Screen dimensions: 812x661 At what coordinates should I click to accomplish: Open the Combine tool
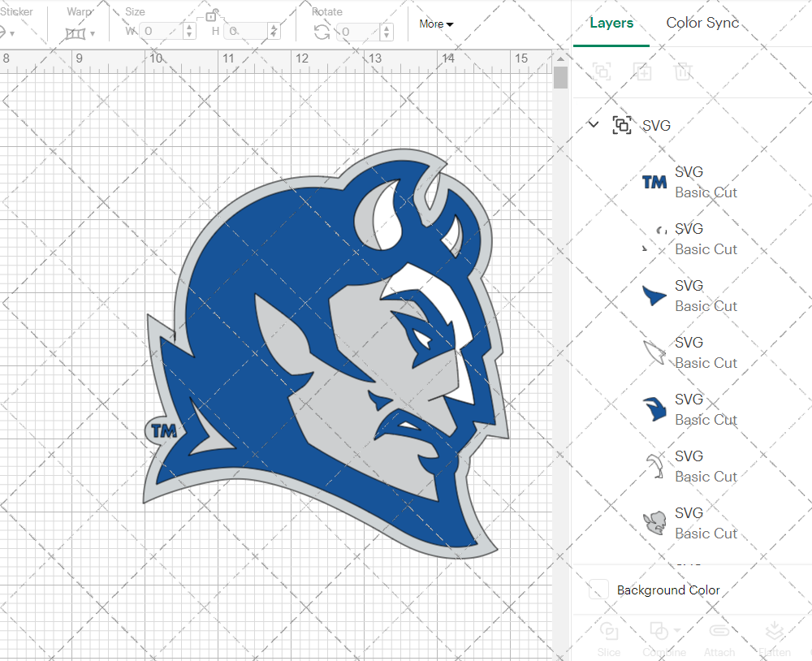658,638
